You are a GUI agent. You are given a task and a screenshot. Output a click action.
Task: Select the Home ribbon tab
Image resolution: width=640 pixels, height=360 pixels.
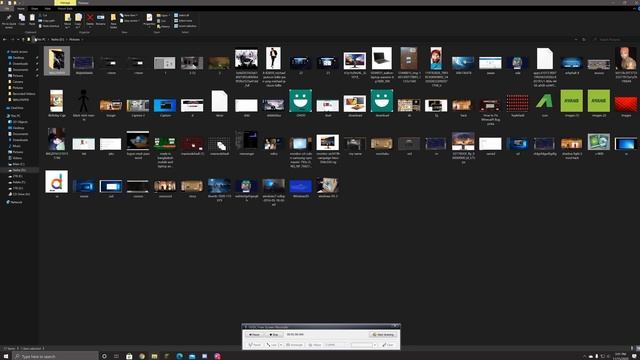pyautogui.click(x=20, y=9)
